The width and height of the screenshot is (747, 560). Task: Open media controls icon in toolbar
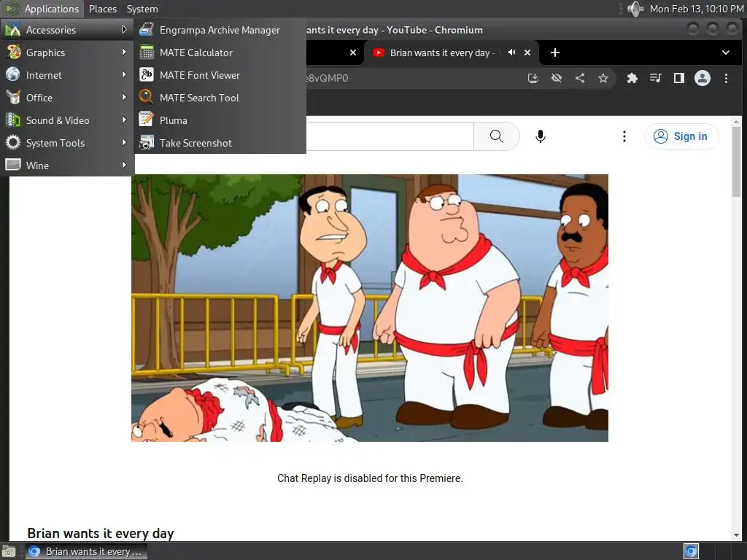[656, 78]
